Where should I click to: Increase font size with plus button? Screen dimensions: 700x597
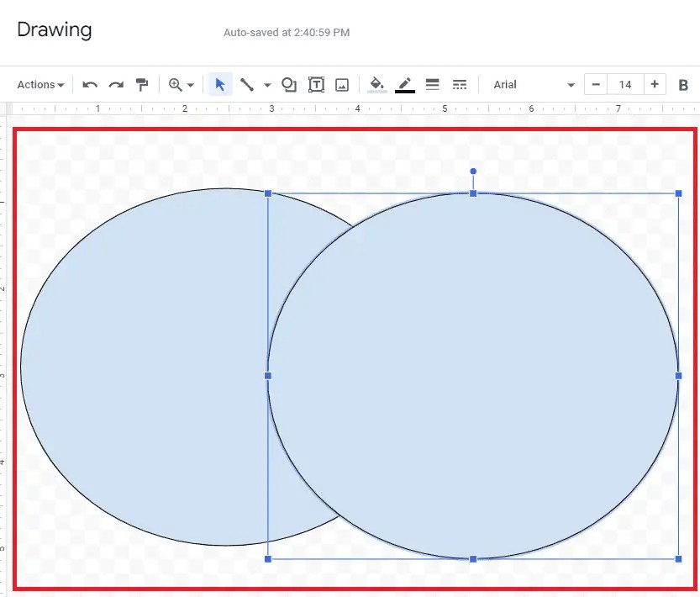tap(655, 84)
